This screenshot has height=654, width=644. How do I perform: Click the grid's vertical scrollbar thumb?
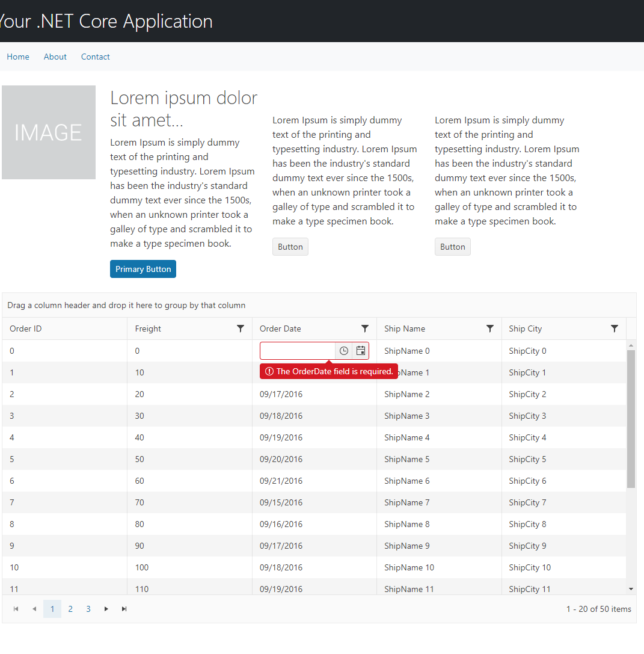(631, 418)
